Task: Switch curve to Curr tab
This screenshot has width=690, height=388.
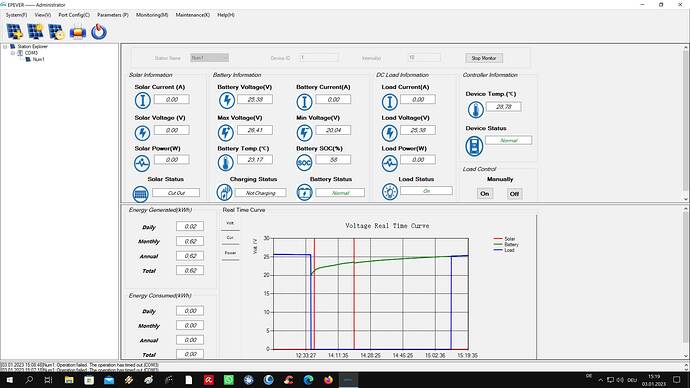Action: tap(230, 238)
